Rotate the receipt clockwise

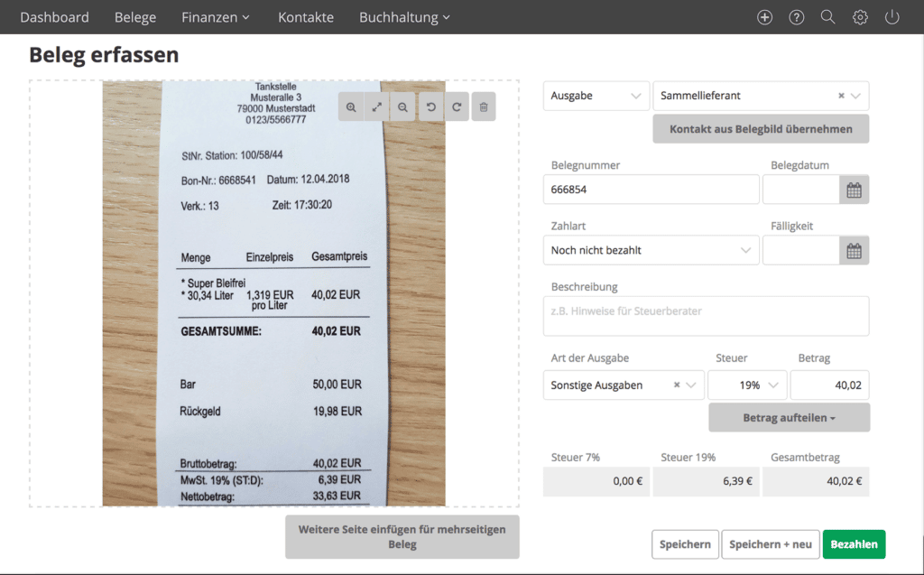tap(456, 107)
